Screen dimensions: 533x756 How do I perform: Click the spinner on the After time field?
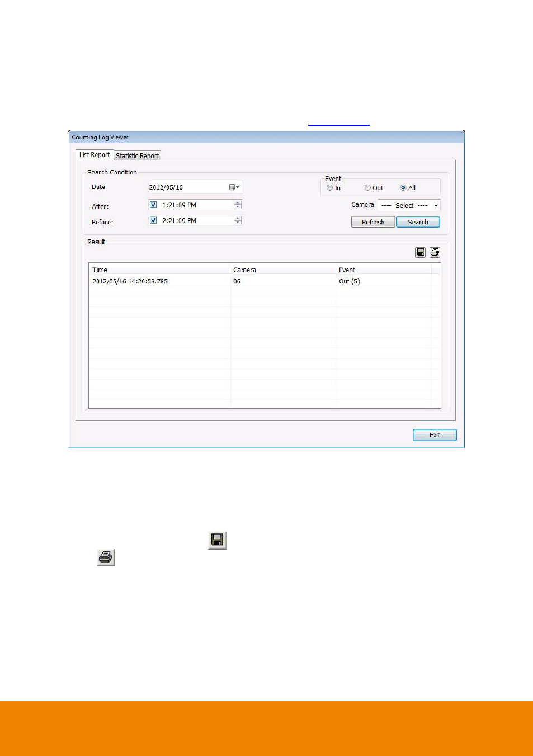point(238,205)
